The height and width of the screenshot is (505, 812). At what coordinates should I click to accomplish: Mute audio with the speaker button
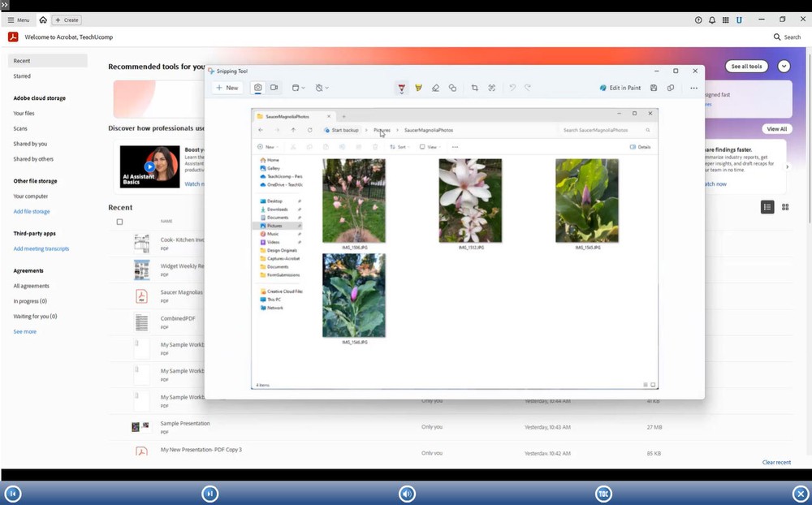coord(407,494)
